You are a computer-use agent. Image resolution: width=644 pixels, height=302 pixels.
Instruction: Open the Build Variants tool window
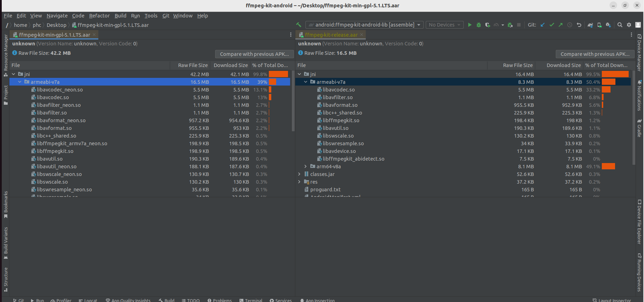tap(6, 243)
